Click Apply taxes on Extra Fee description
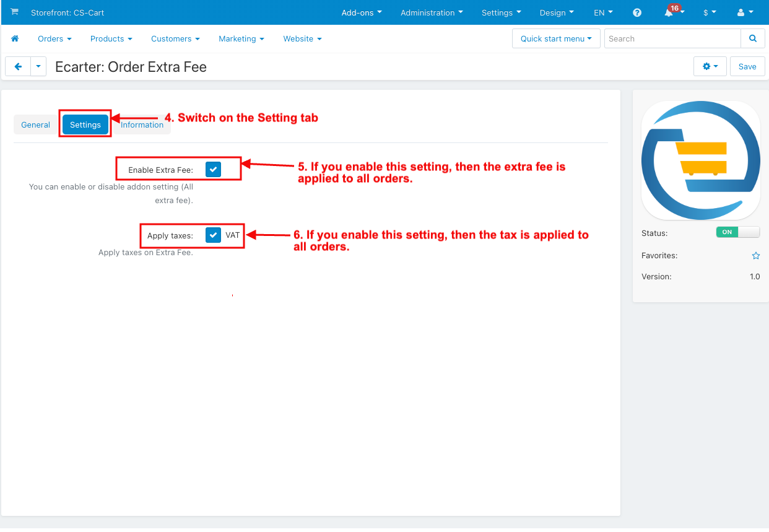 [x=146, y=253]
